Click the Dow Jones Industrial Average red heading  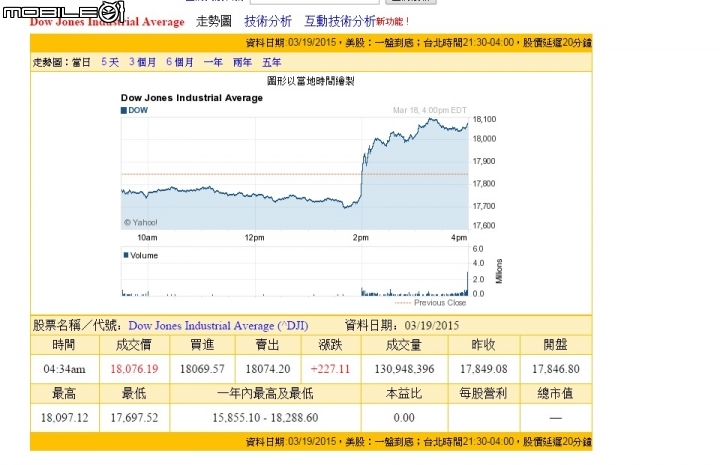(107, 22)
